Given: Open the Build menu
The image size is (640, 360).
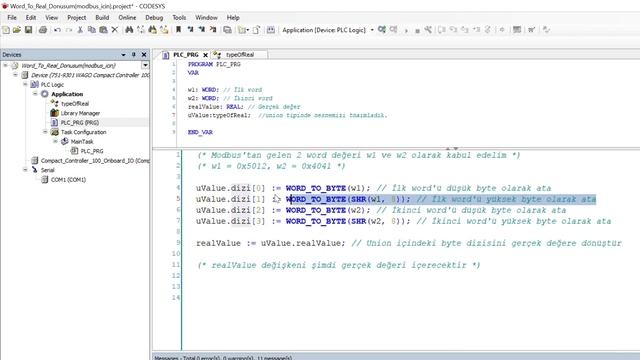Looking at the screenshot, I should point(102,18).
